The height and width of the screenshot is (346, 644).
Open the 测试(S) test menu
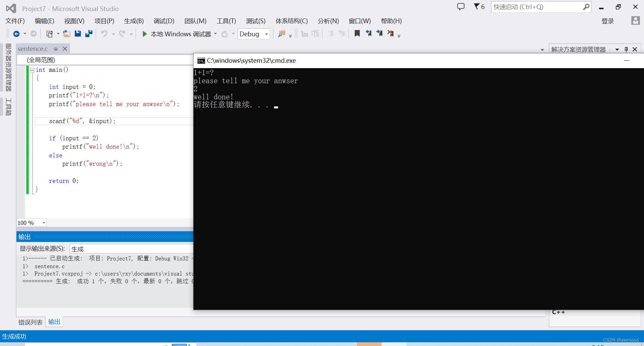(x=256, y=21)
